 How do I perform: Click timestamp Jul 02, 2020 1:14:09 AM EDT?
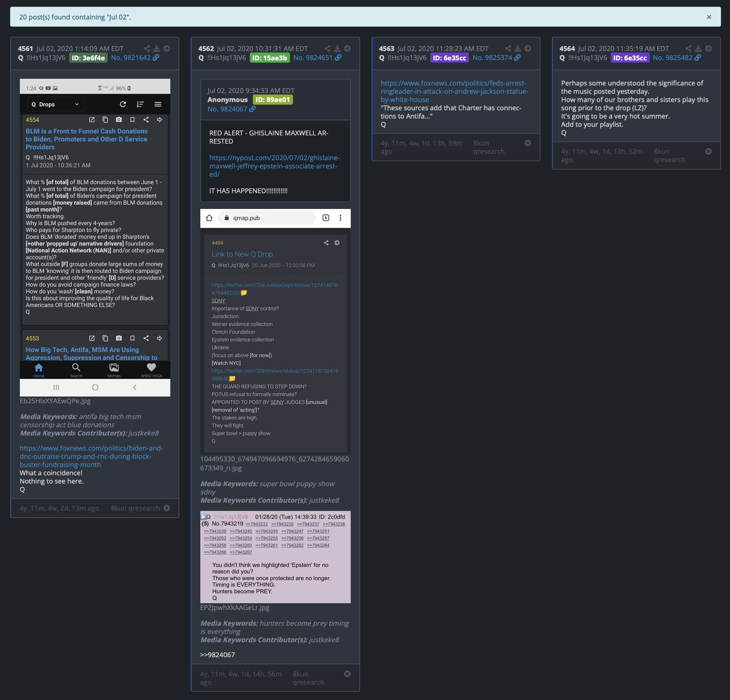click(80, 48)
